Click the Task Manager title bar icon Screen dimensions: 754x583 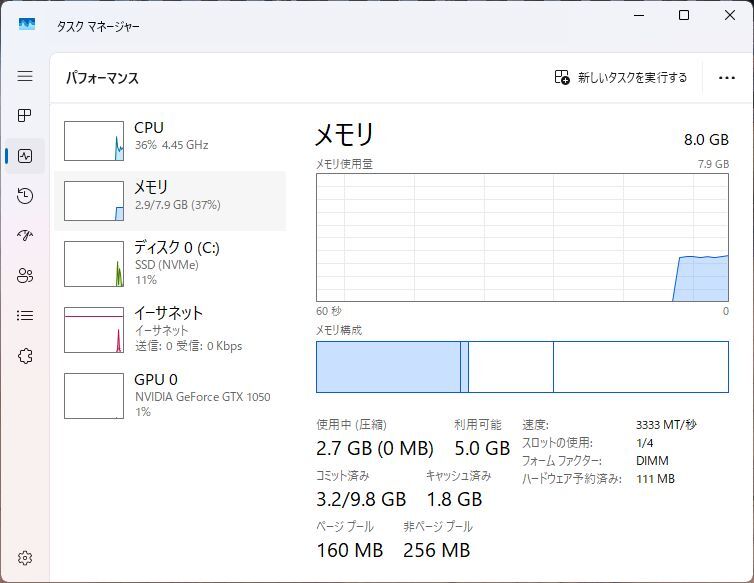tap(27, 22)
